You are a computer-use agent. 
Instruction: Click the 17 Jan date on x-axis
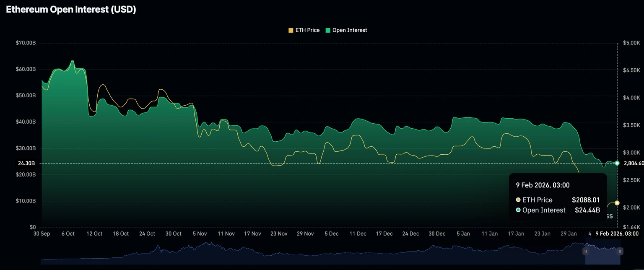point(516,234)
